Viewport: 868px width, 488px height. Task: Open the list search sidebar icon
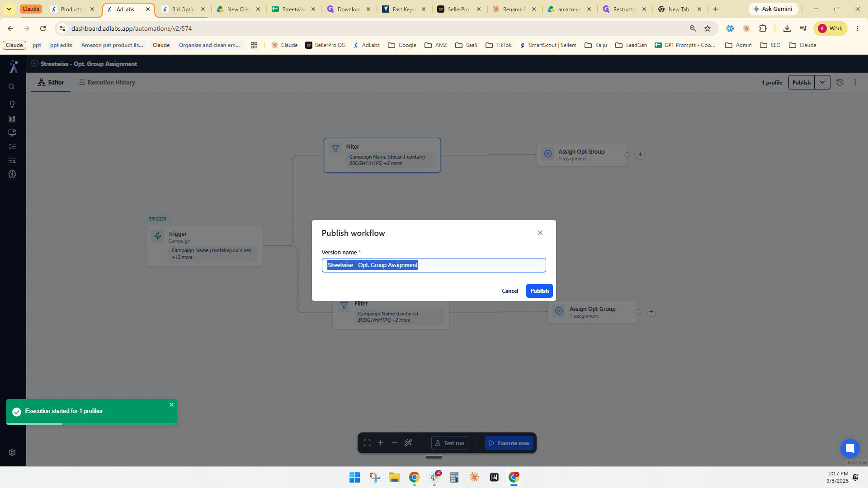[x=12, y=160]
